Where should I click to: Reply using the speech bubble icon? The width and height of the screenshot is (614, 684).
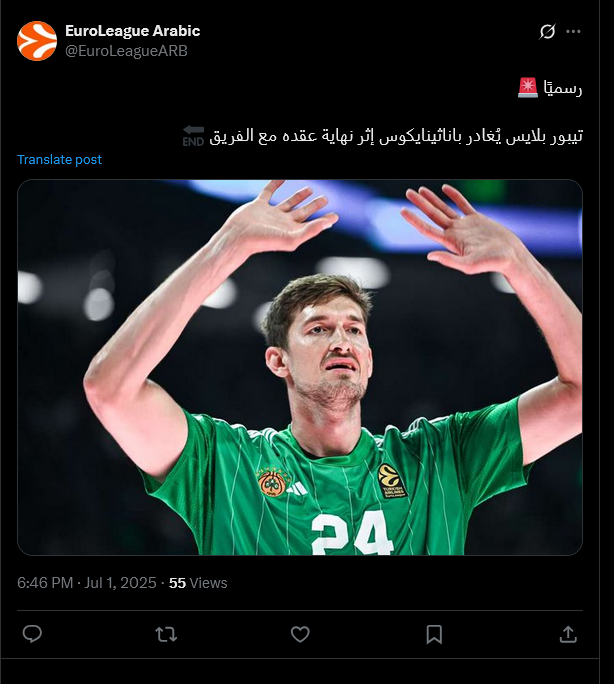(32, 634)
